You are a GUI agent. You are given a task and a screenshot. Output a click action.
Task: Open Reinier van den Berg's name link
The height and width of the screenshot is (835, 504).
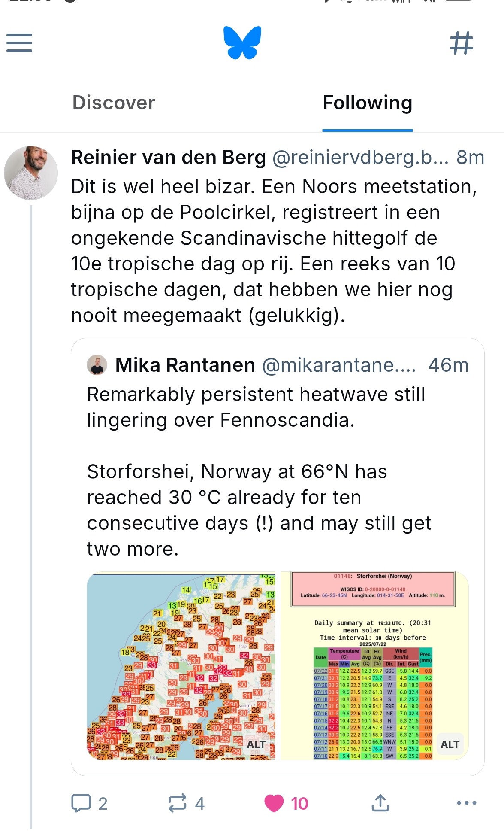click(x=169, y=158)
